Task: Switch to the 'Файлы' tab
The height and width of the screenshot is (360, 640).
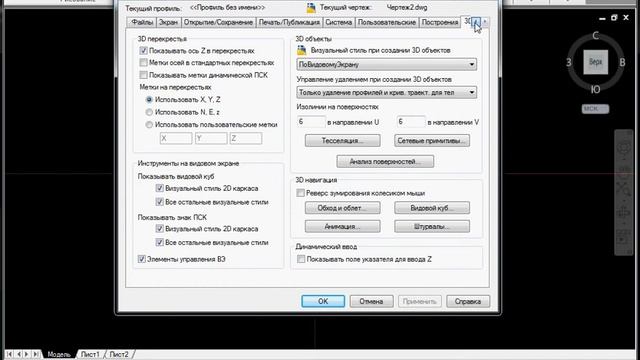Action: pyautogui.click(x=142, y=22)
